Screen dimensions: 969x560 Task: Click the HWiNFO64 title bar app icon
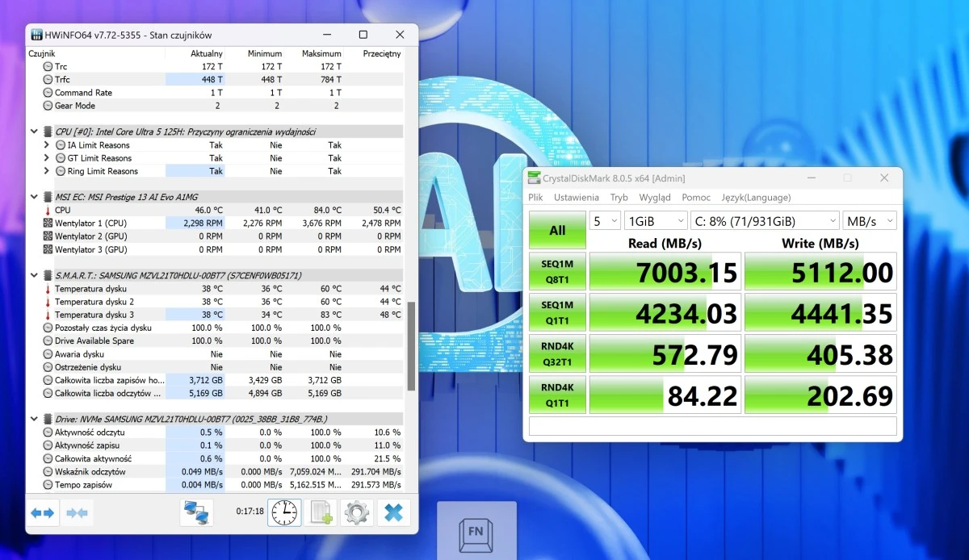(x=36, y=34)
